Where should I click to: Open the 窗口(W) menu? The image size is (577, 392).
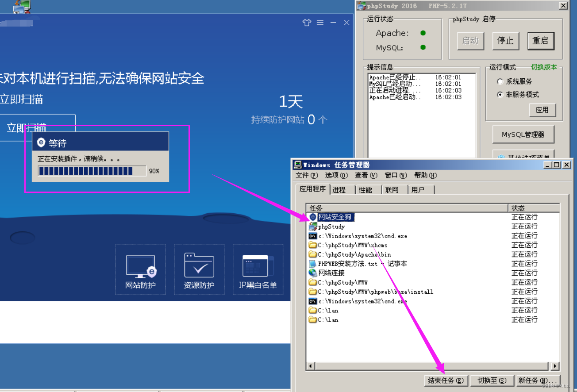[x=396, y=175]
